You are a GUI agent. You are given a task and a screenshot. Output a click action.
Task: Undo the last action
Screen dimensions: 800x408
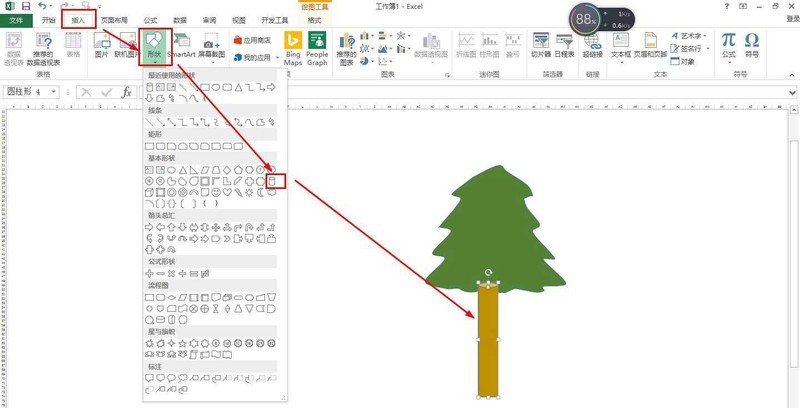click(42, 6)
